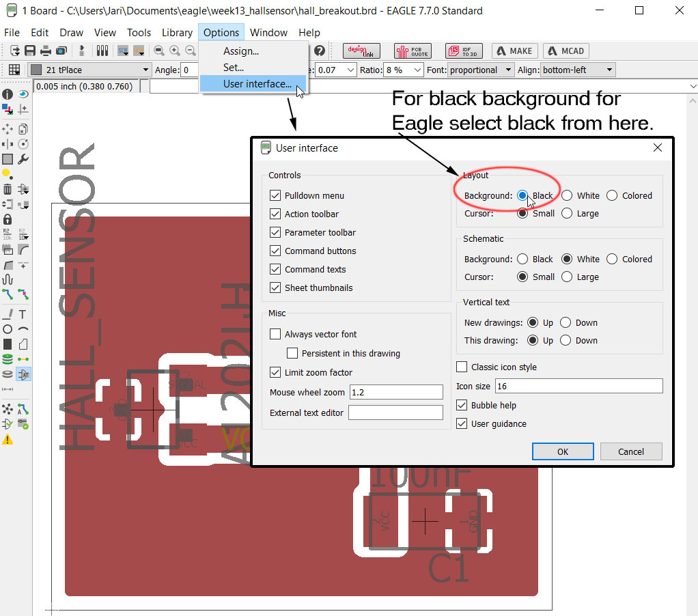This screenshot has width=698, height=616.
Task: Expand the 0.07 size dropdown
Action: (351, 70)
